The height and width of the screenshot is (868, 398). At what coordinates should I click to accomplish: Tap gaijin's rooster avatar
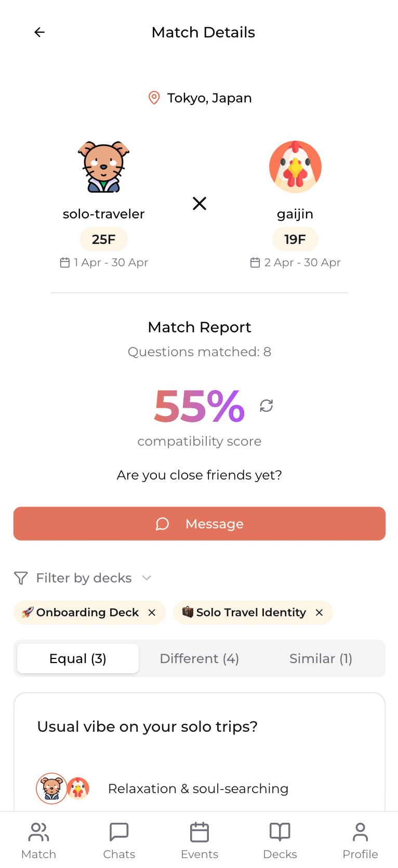tap(295, 166)
